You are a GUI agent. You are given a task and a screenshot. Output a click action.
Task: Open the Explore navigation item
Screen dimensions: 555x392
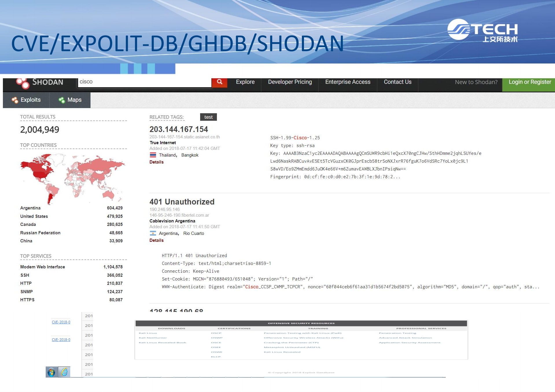245,82
